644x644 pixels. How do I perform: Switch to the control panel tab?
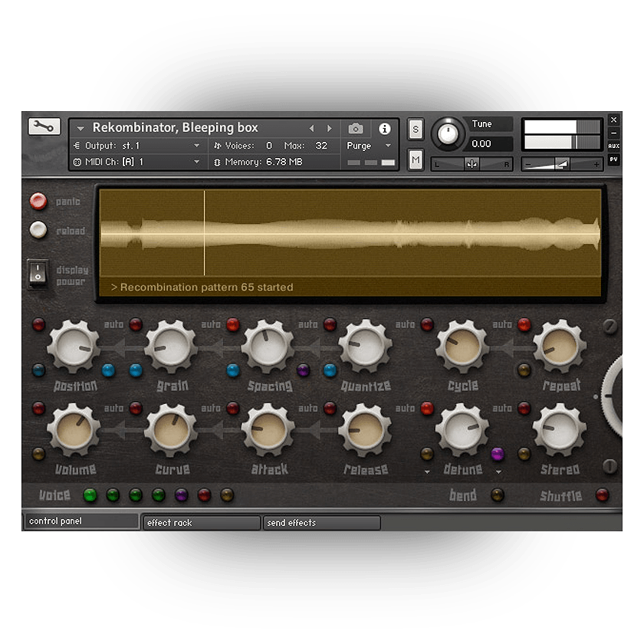(x=81, y=521)
